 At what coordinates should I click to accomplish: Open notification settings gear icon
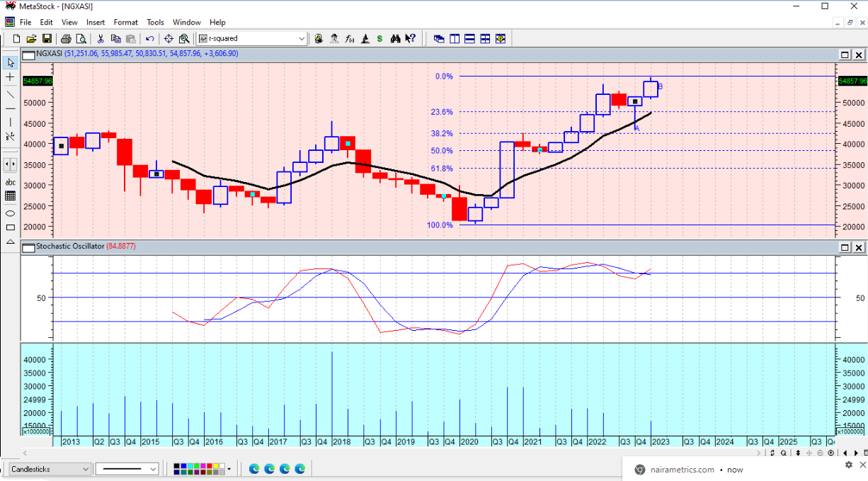point(849,465)
